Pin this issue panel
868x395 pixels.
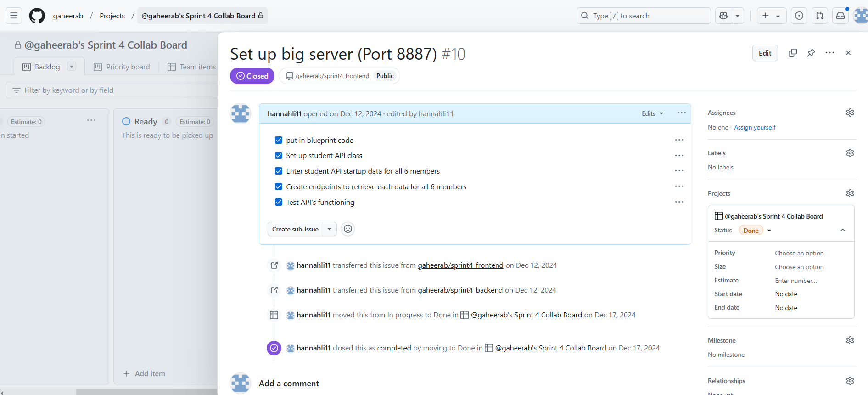(x=811, y=53)
